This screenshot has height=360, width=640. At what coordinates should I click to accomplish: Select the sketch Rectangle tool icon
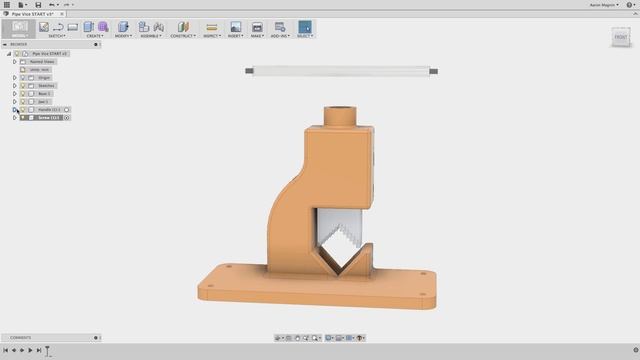click(72, 27)
